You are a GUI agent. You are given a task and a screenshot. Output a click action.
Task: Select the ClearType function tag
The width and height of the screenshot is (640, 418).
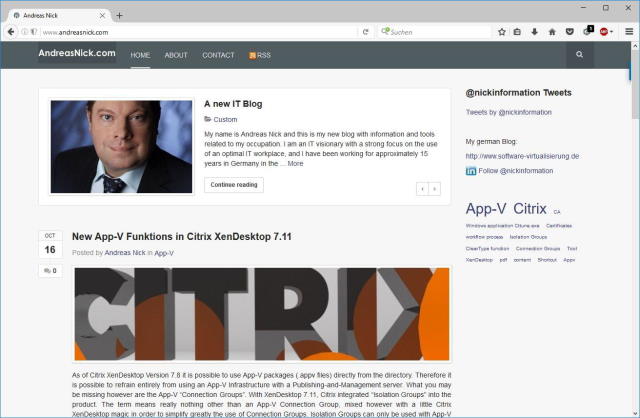tap(487, 249)
